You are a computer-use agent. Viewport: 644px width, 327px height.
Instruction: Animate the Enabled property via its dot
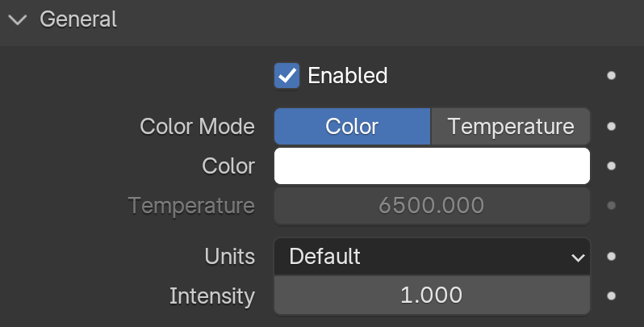point(611,76)
